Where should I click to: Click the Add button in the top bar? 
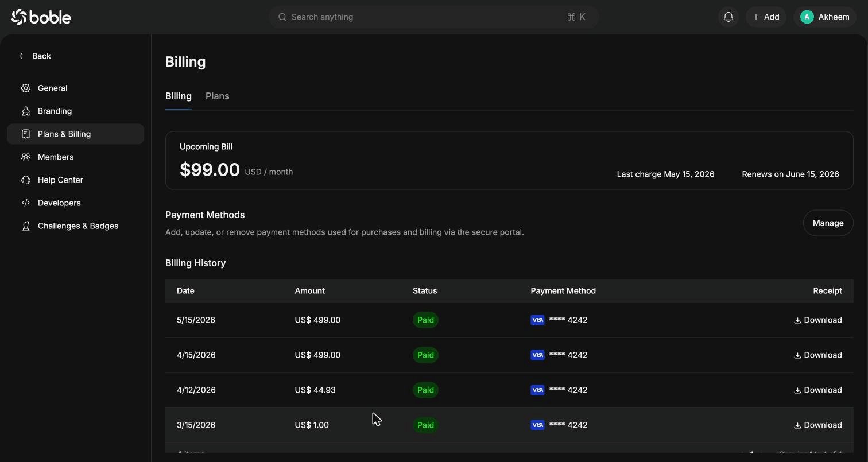point(766,17)
